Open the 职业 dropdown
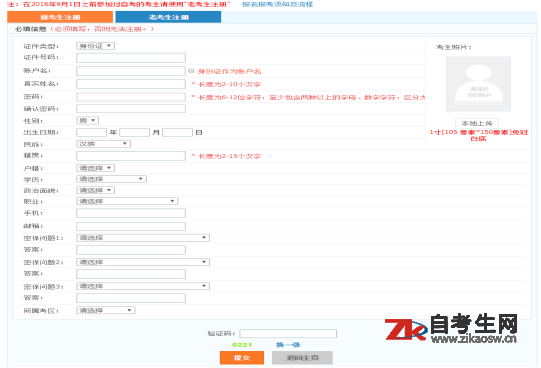541x368 pixels. (x=127, y=201)
